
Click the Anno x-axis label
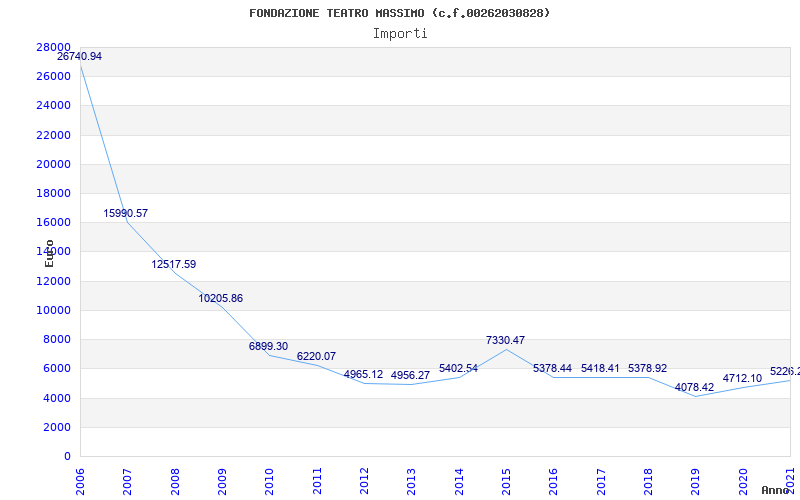pyautogui.click(x=776, y=490)
